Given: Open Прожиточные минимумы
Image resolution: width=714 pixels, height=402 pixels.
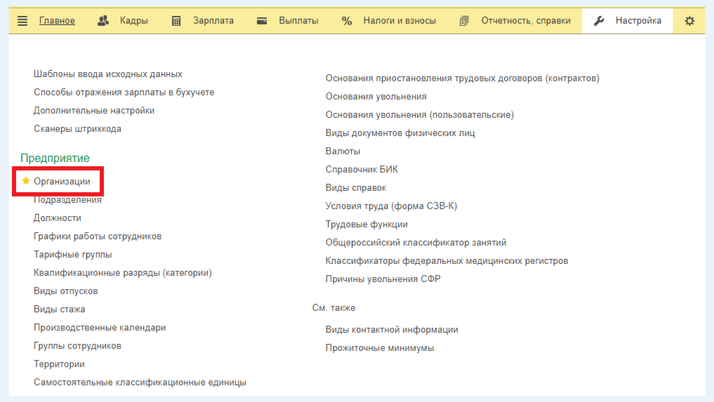Looking at the screenshot, I should click(379, 348).
